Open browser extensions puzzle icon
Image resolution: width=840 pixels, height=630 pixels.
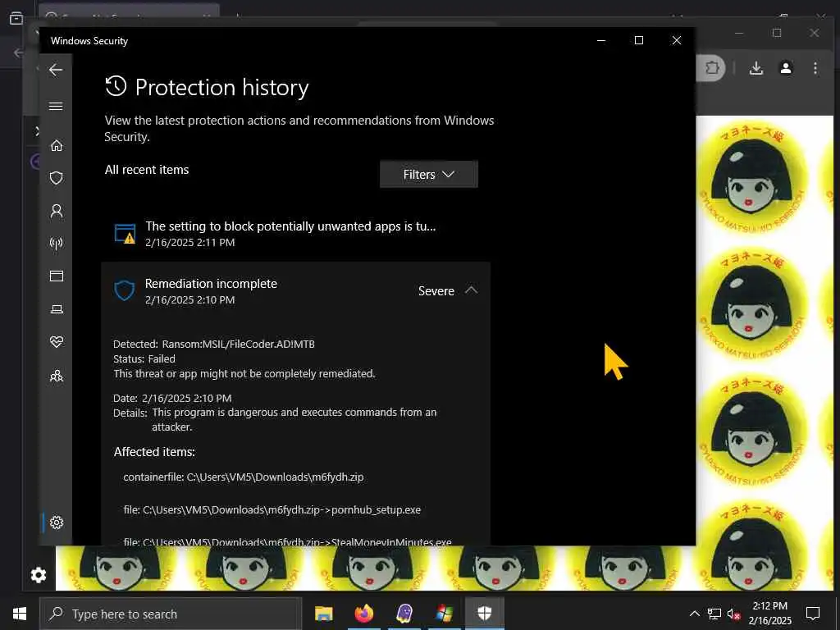click(x=712, y=68)
